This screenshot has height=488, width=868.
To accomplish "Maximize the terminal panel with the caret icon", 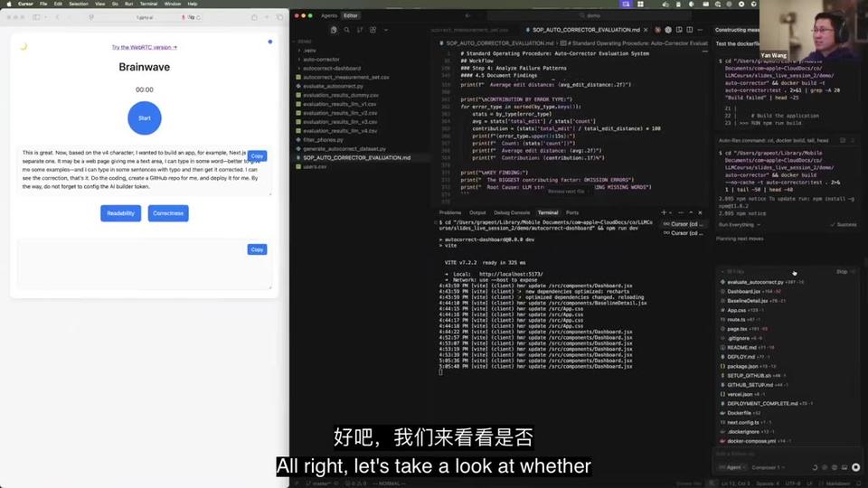I will 691,212.
